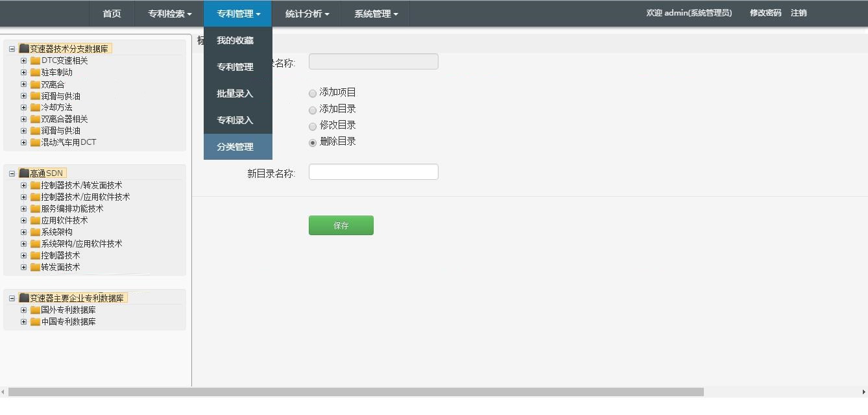Viewport: 868px width, 415px height.
Task: Select 我的收藏 from the open menu
Action: (234, 40)
